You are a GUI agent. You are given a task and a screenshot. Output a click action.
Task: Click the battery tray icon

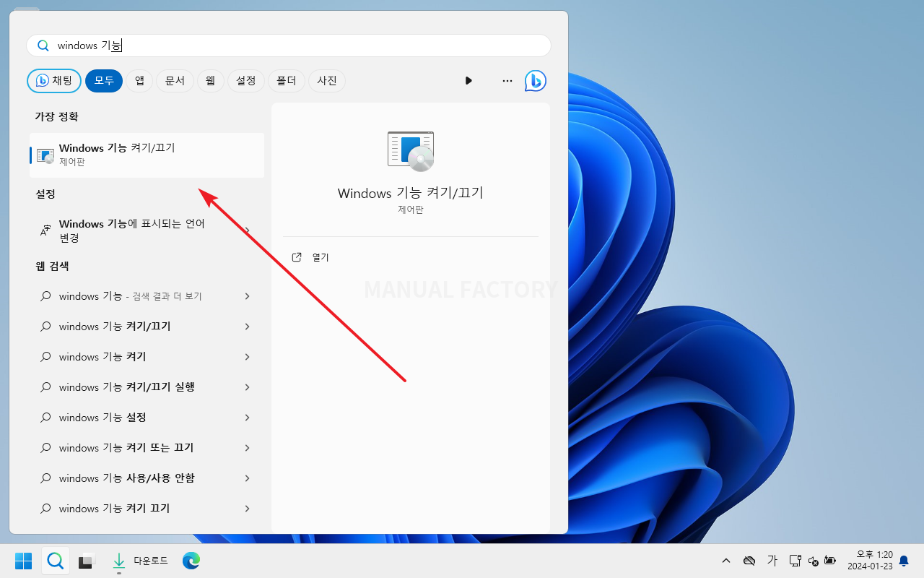pyautogui.click(x=830, y=561)
